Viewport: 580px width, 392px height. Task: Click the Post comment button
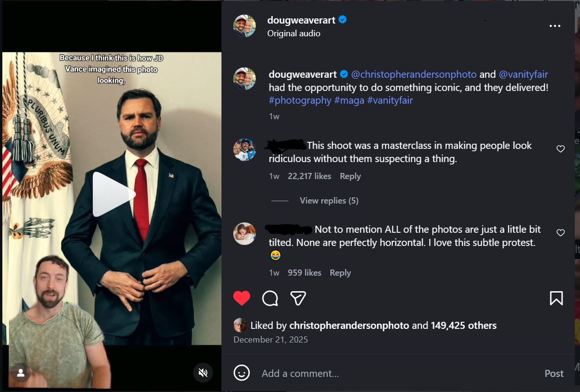point(554,373)
